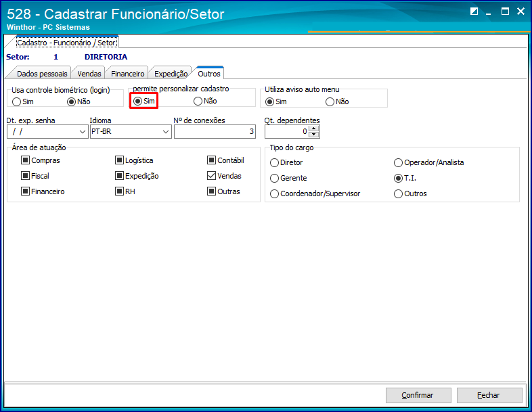The width and height of the screenshot is (532, 412).
Task: Select T.I. as Tipo do cargo
Action: tap(405, 179)
